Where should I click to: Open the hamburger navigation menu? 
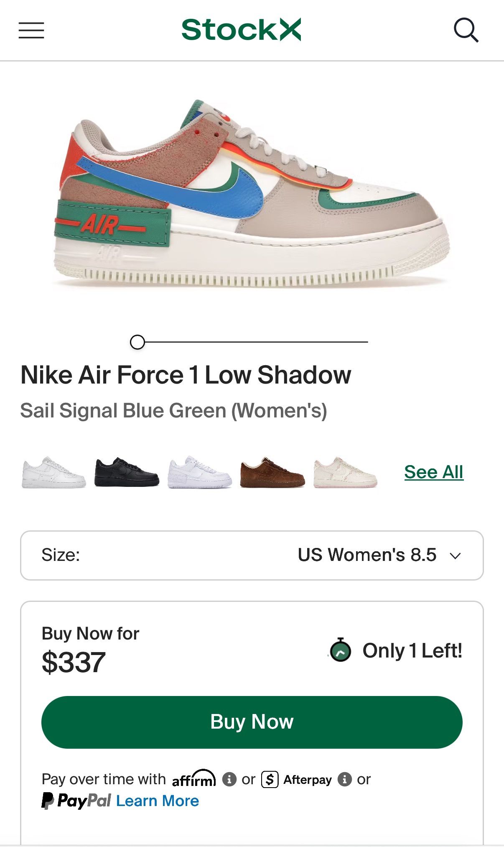(x=31, y=30)
